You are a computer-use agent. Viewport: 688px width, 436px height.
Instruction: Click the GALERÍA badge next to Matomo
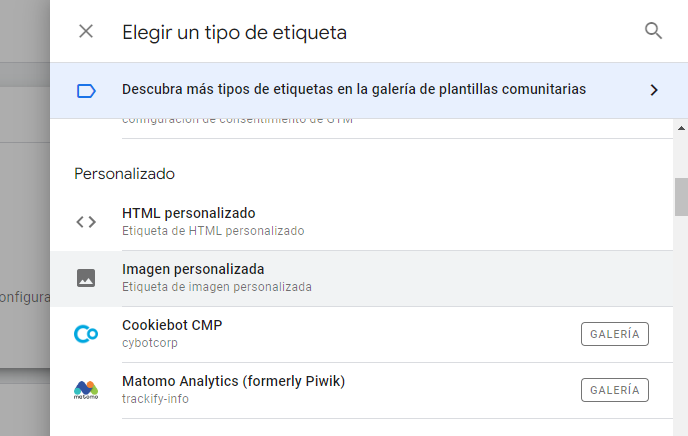click(x=615, y=390)
